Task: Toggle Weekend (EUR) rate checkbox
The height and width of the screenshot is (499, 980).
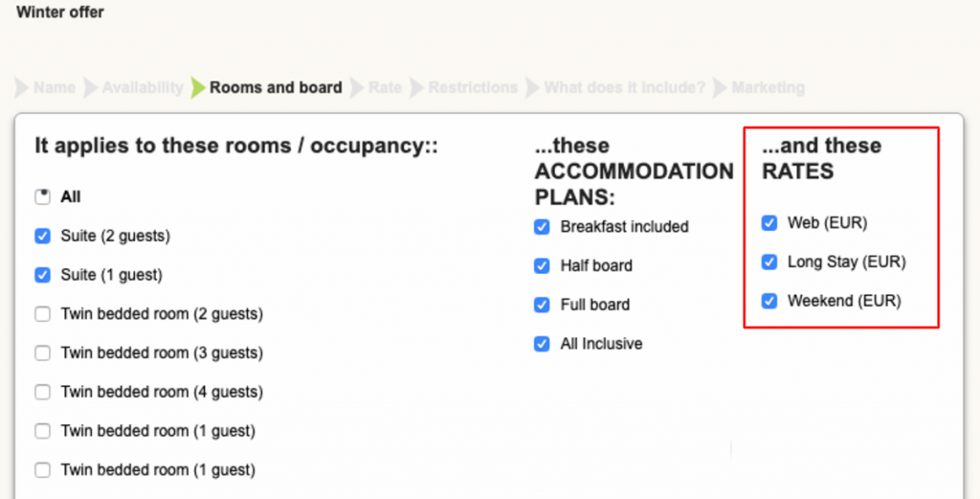Action: (x=768, y=301)
